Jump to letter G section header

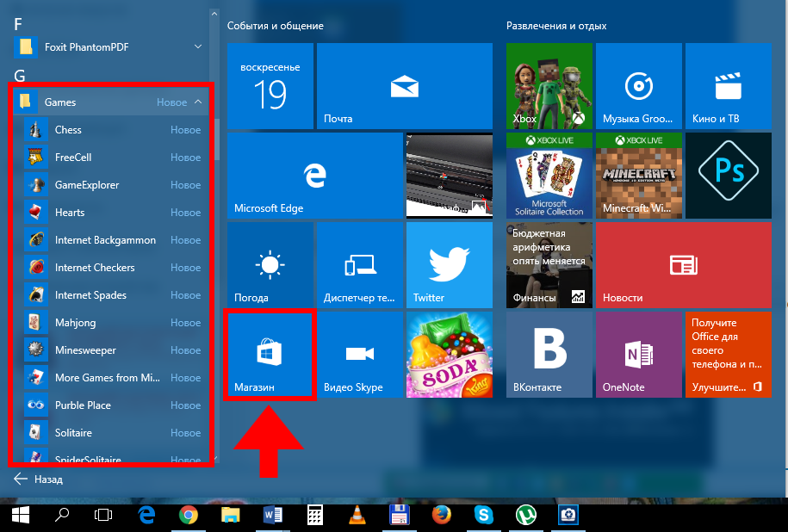point(20,76)
